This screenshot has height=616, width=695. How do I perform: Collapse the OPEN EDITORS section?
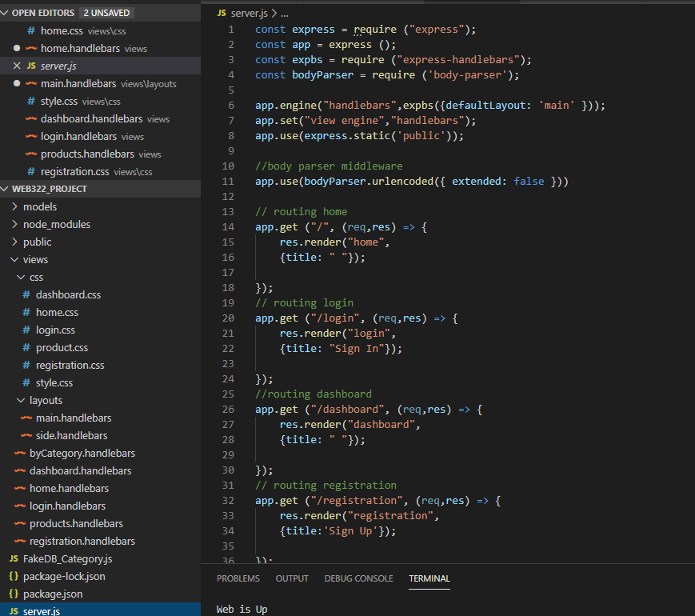6,13
